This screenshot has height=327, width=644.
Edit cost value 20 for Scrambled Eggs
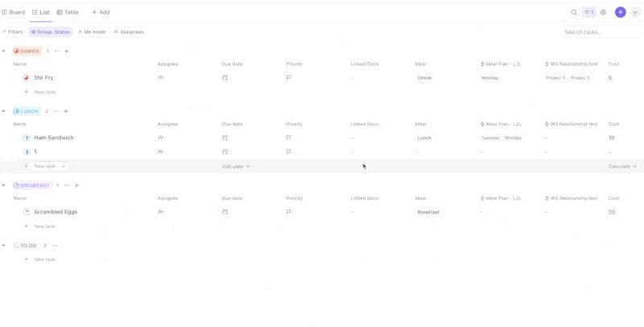tap(612, 213)
